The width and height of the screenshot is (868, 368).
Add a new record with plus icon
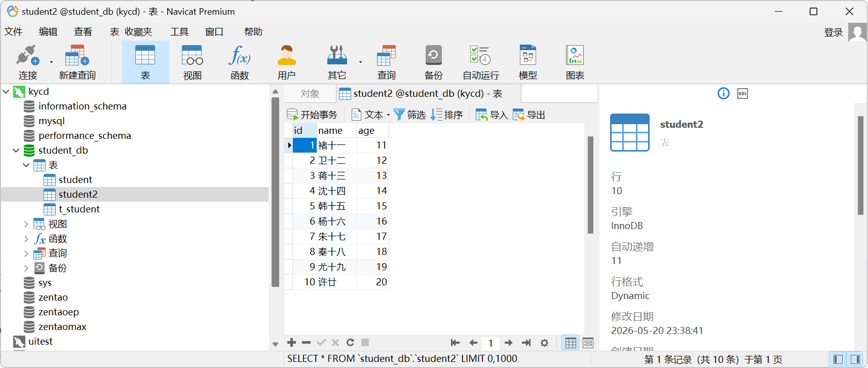[x=291, y=343]
